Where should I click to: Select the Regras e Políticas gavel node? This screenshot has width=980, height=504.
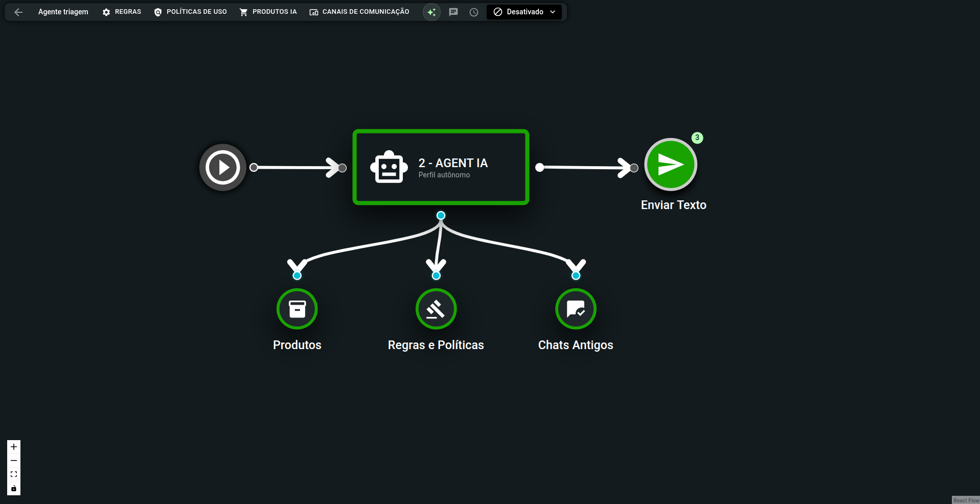(x=436, y=309)
